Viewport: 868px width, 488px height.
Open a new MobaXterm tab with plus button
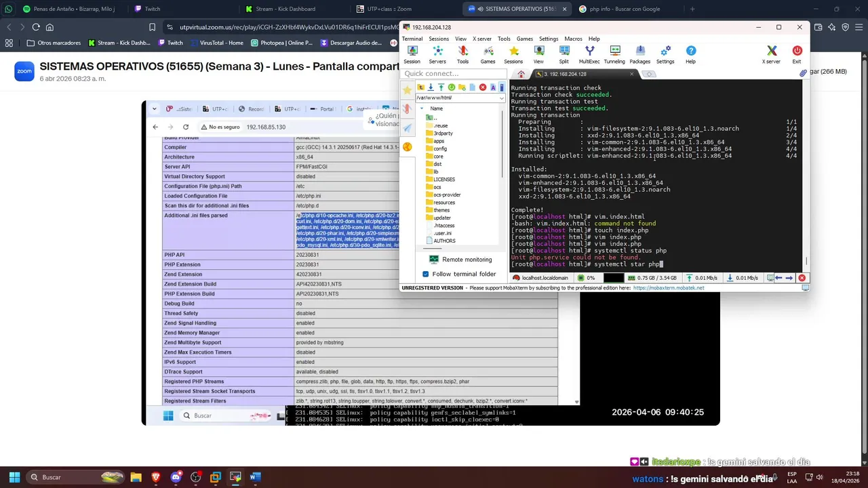click(x=649, y=74)
